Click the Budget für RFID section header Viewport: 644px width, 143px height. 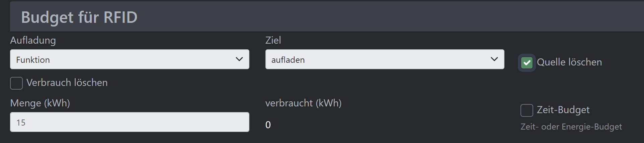(x=79, y=17)
